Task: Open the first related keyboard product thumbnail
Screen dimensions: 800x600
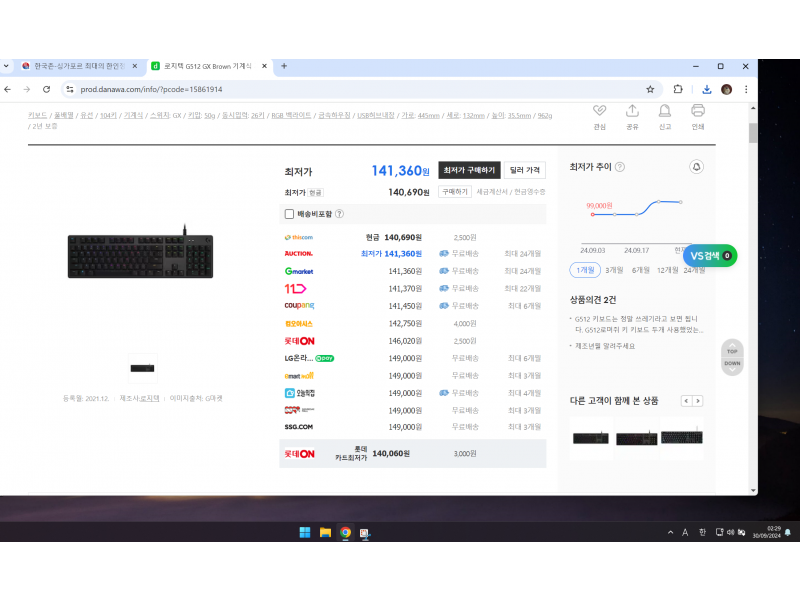Action: pyautogui.click(x=591, y=438)
